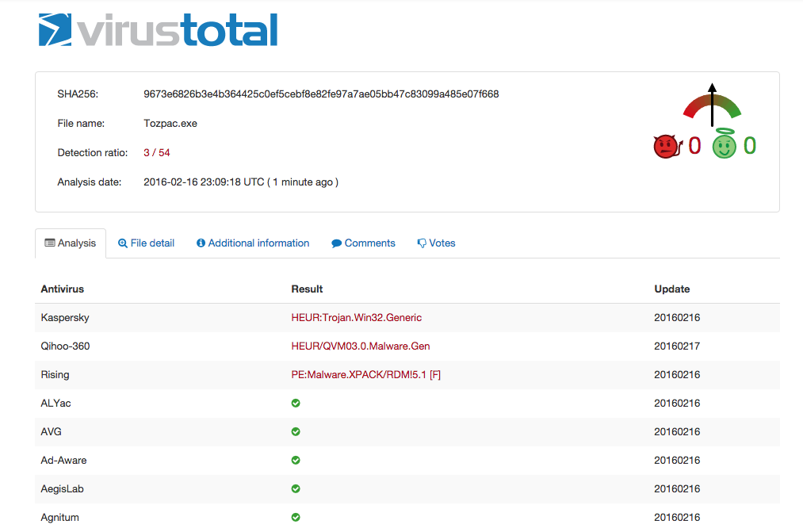
Task: Click the file name Tozpac.exe
Action: point(170,124)
